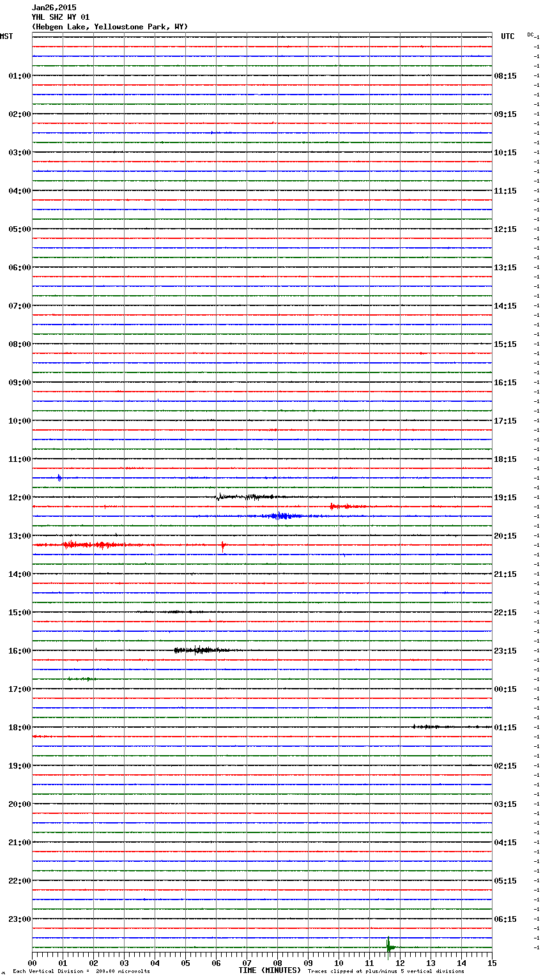
Task: Select the 07:00 MST row label
Action: [x=20, y=306]
